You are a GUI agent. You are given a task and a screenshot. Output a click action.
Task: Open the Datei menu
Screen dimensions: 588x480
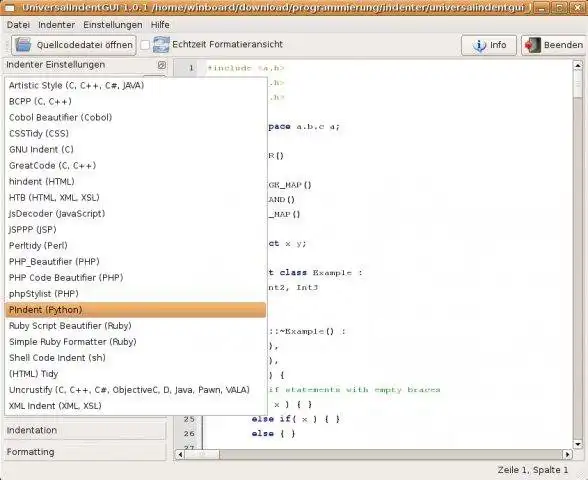point(18,25)
